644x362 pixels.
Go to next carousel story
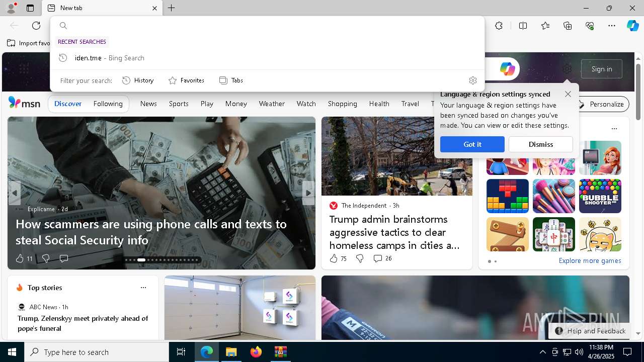click(308, 193)
